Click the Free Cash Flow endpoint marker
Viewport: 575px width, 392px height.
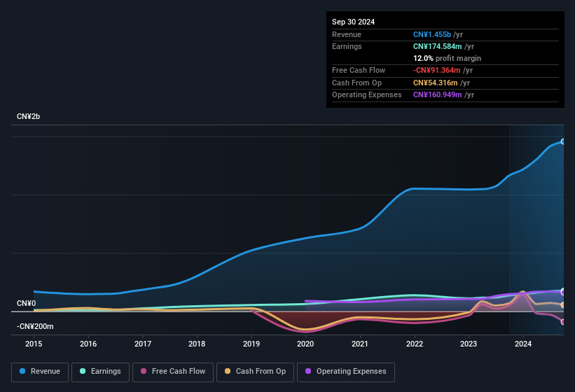pyautogui.click(x=563, y=322)
